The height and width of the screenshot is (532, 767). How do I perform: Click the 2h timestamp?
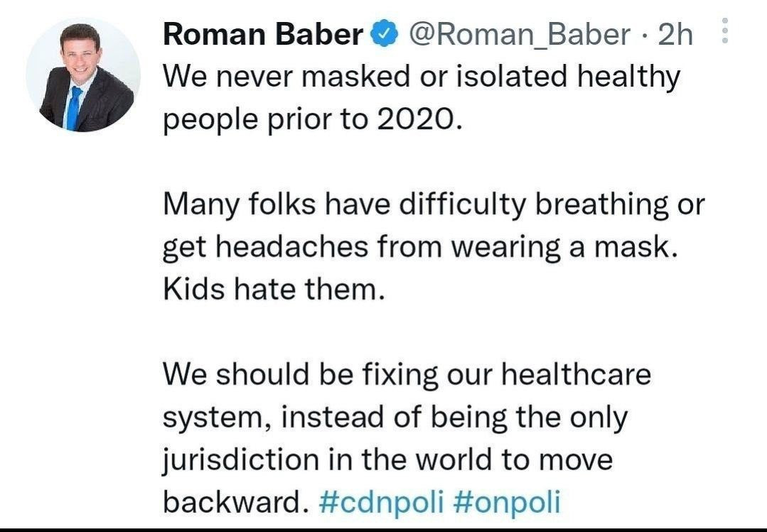(x=675, y=34)
